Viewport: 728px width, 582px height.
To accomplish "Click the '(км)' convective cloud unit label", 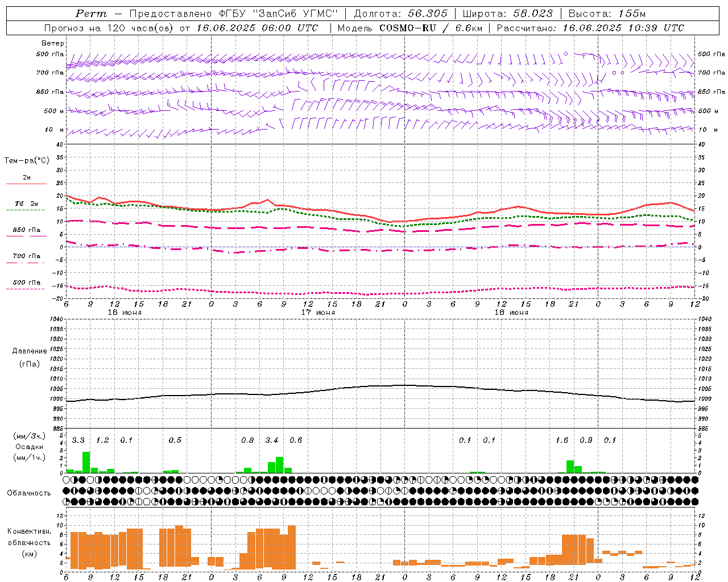I will coord(29,554).
